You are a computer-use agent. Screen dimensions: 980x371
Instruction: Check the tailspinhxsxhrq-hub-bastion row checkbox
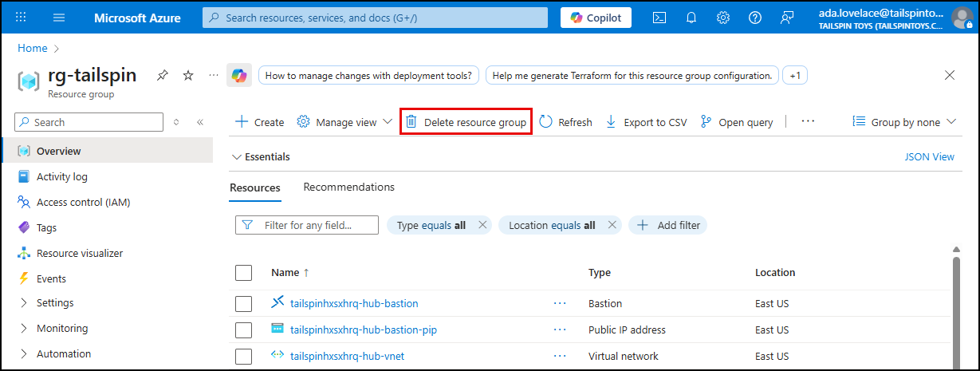[x=244, y=304]
